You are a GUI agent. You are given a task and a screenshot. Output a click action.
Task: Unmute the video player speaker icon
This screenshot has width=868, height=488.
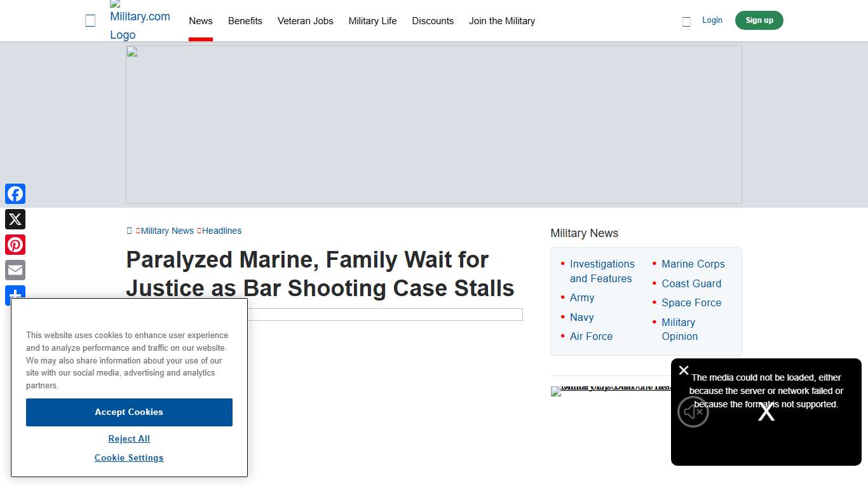pos(693,412)
